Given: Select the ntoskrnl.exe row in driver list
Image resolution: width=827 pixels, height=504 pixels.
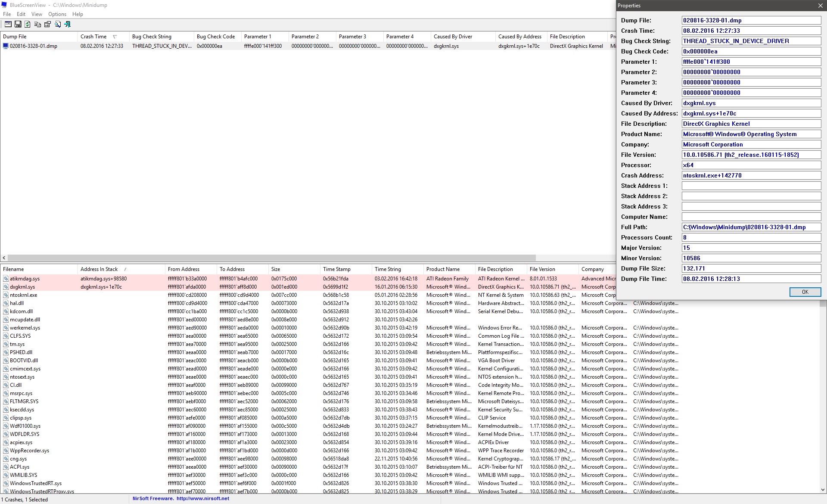Looking at the screenshot, I should click(x=23, y=295).
